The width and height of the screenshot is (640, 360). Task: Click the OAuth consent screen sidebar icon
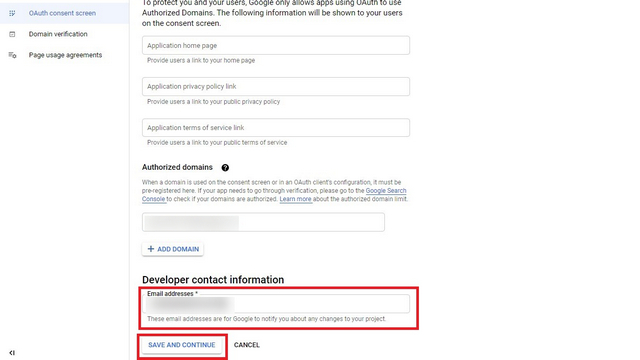click(x=12, y=13)
